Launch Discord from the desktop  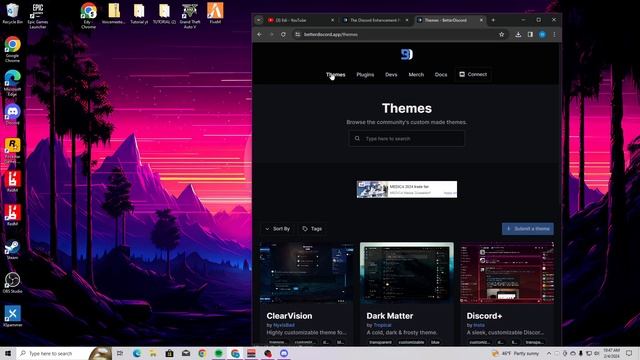[x=12, y=114]
